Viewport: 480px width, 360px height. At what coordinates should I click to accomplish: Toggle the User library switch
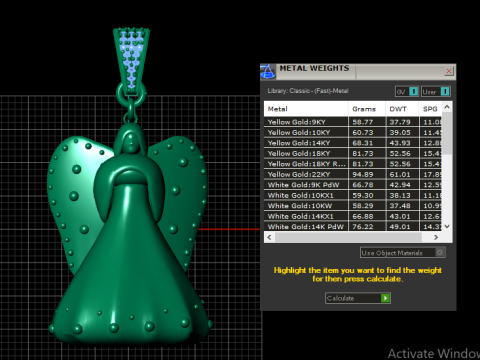(436, 91)
